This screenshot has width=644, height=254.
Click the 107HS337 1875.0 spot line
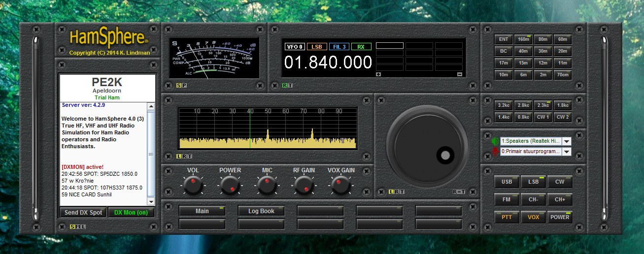pos(102,188)
